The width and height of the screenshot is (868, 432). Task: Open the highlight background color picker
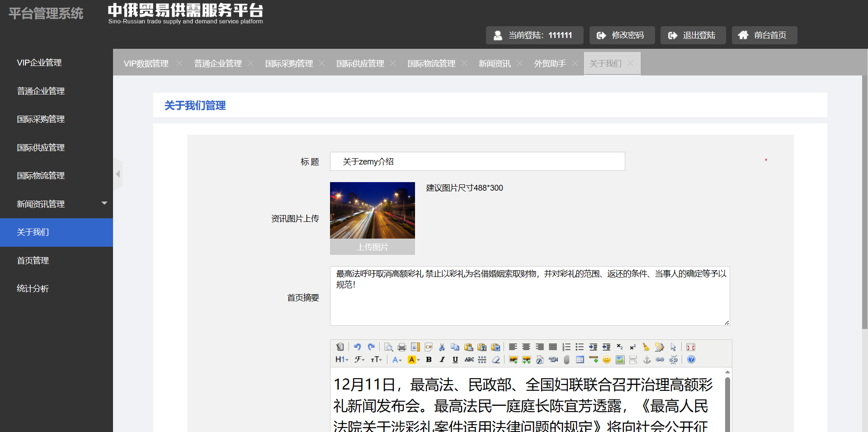tap(414, 360)
